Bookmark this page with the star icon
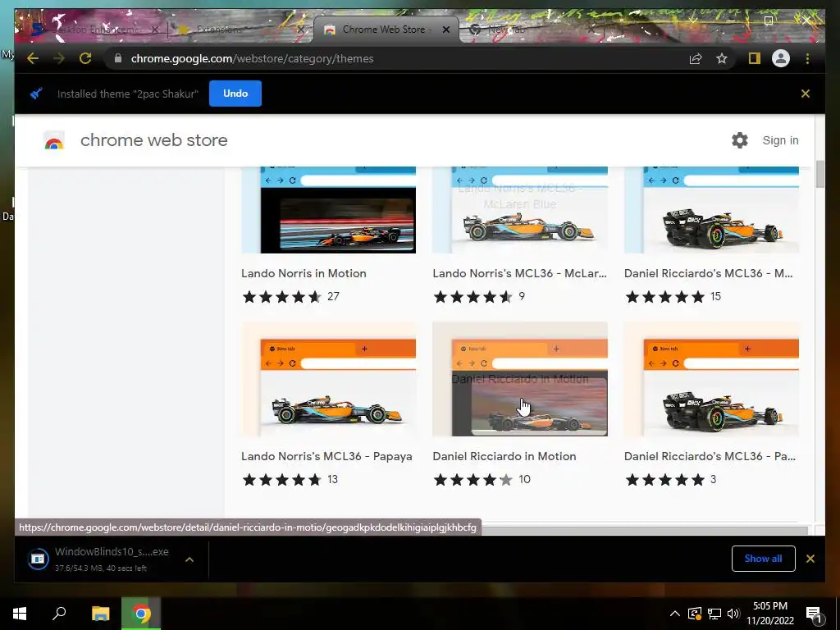 (x=722, y=58)
